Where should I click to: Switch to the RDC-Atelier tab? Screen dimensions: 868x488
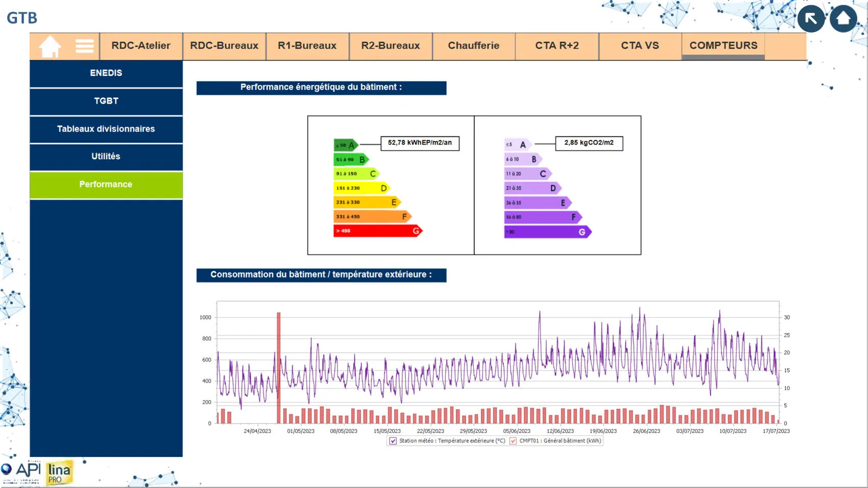pos(141,46)
